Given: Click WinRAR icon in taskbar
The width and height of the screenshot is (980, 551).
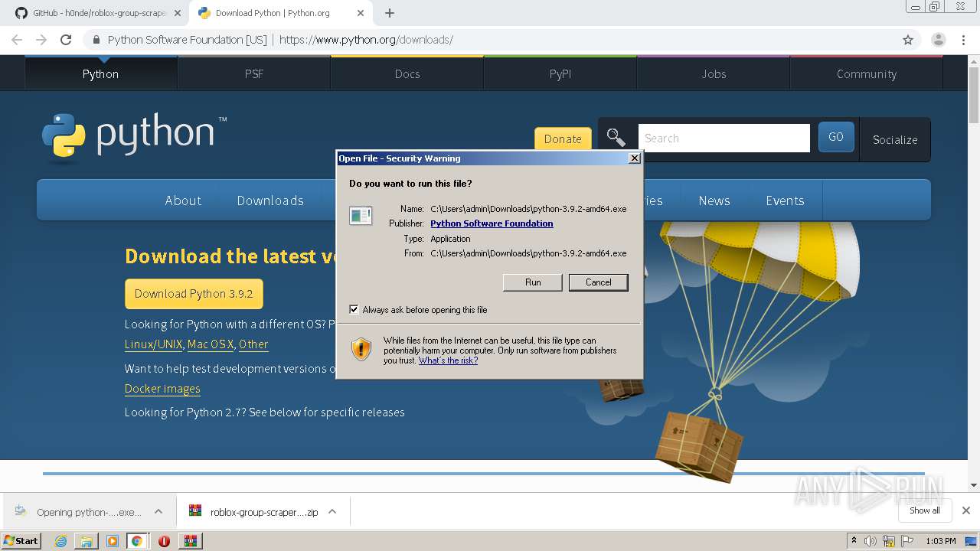Looking at the screenshot, I should 190,541.
